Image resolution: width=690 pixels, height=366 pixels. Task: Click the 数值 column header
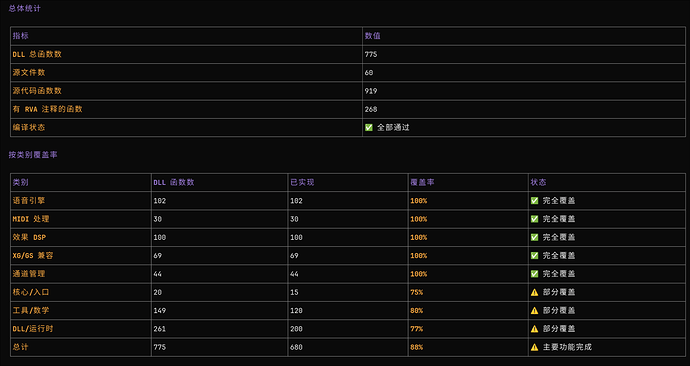pos(373,36)
